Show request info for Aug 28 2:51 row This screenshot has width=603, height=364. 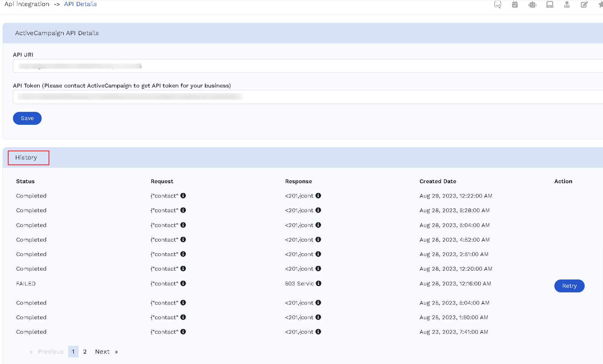183,254
